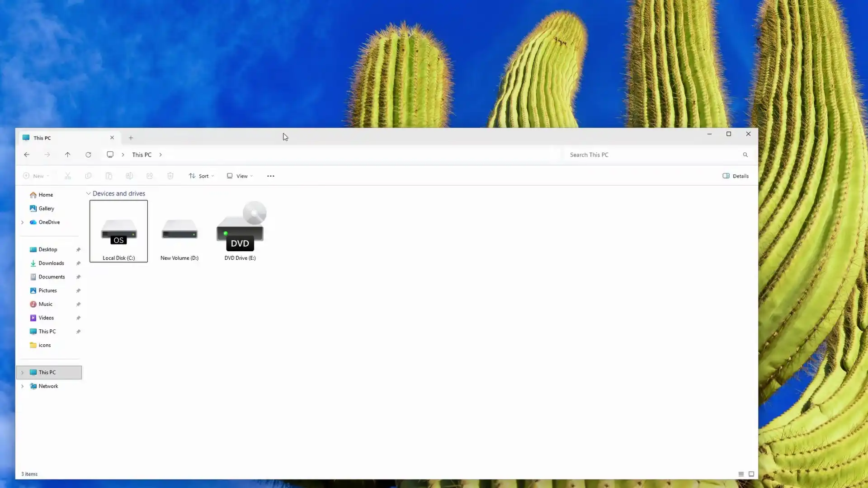Click pin icon next to Desktop
The height and width of the screenshot is (488, 868).
coord(78,249)
